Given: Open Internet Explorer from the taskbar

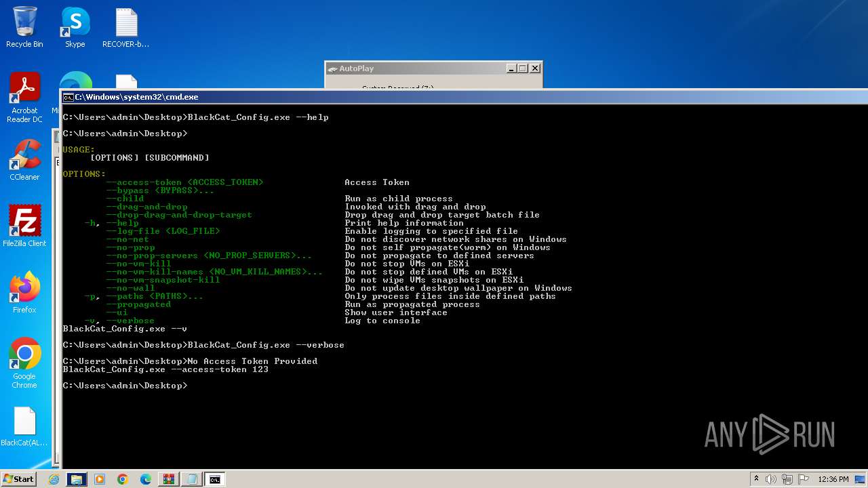Looking at the screenshot, I should (54, 479).
